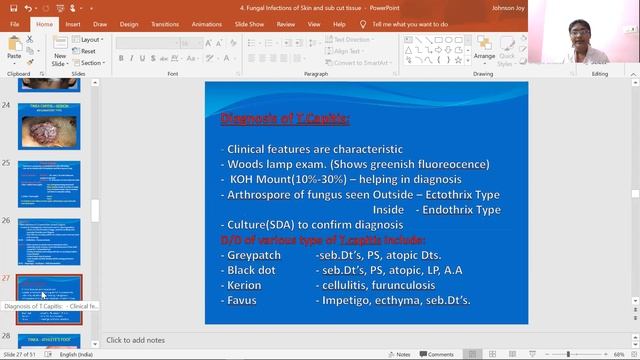Clear all formatting with eraser icon

[x=233, y=43]
